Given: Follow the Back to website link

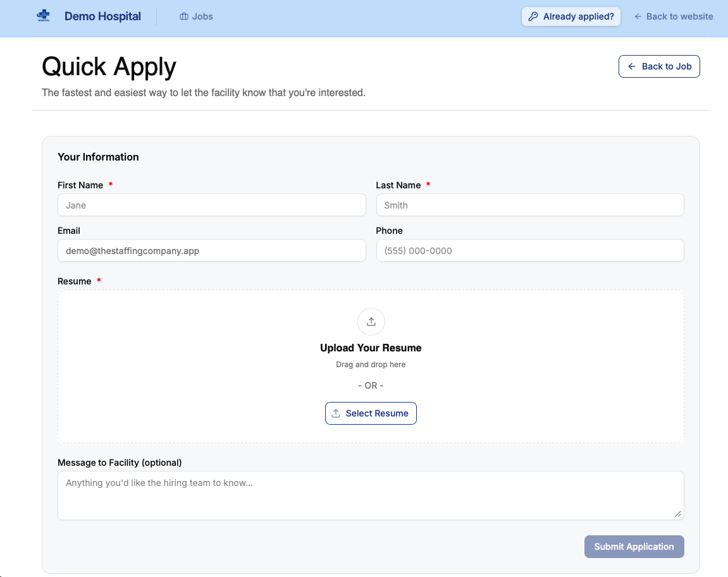Looking at the screenshot, I should tap(674, 16).
